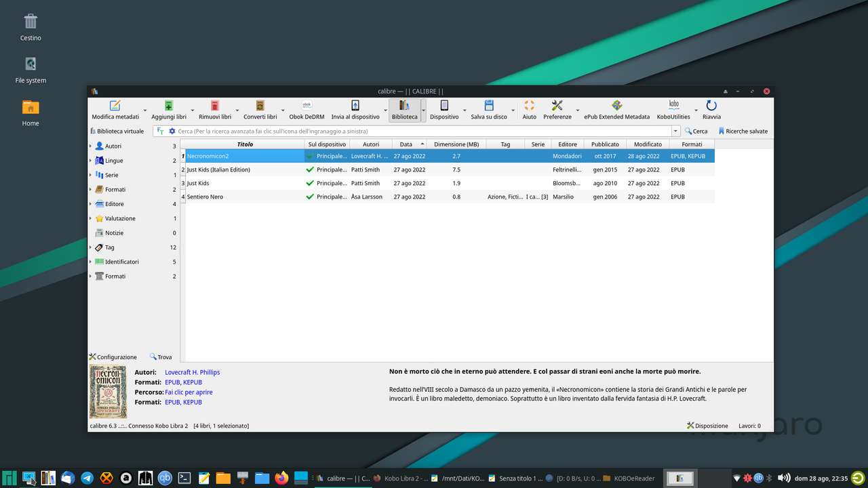
Task: Click Necronomicon cover thumbnail
Action: (x=108, y=392)
